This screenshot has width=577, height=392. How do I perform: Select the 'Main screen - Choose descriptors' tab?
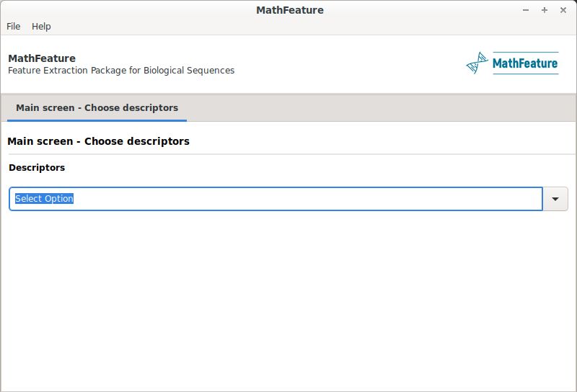coord(97,108)
